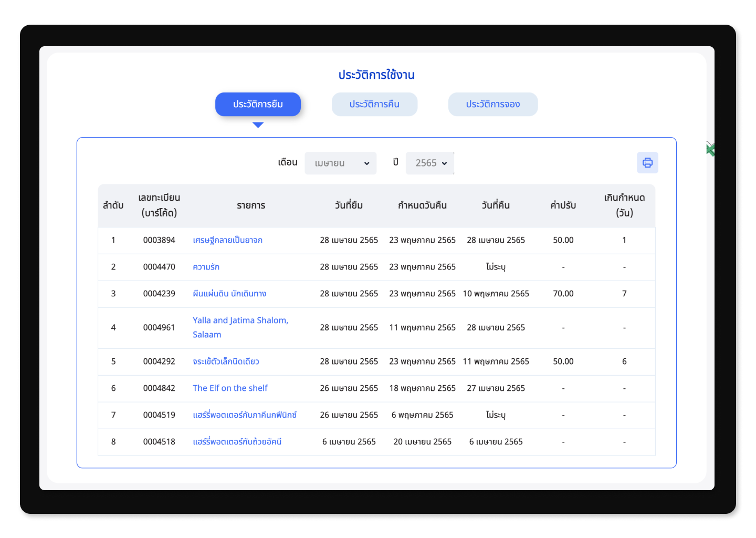This screenshot has height=538, width=756.
Task: Open the ปี year dropdown showing 2565
Action: [x=429, y=163]
